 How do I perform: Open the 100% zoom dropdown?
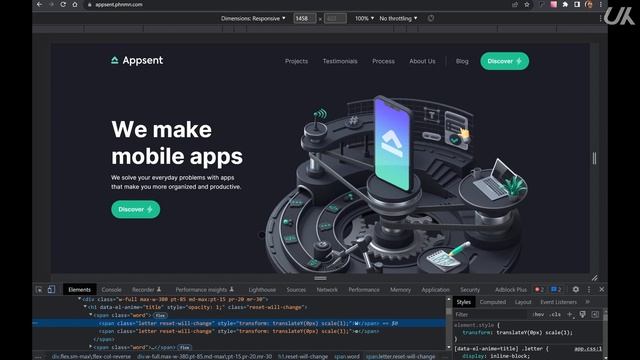coord(364,18)
